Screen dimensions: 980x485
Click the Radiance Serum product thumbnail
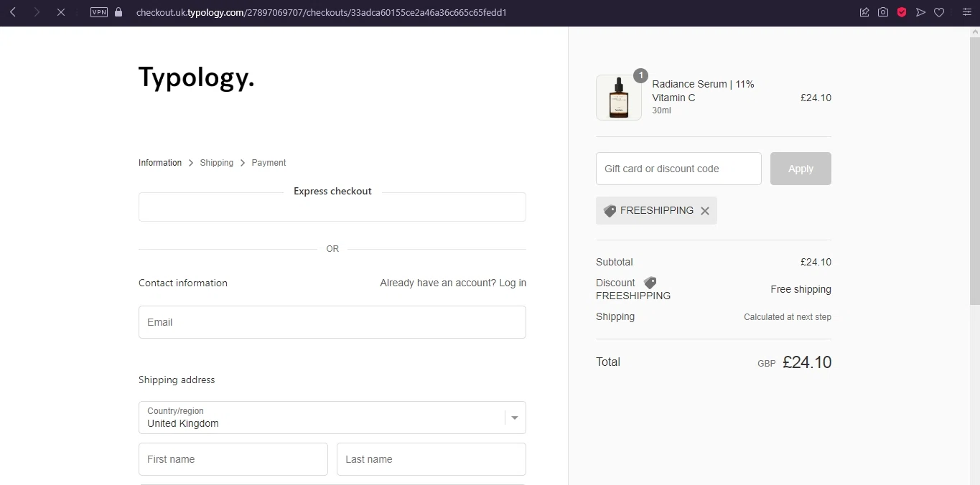(619, 98)
